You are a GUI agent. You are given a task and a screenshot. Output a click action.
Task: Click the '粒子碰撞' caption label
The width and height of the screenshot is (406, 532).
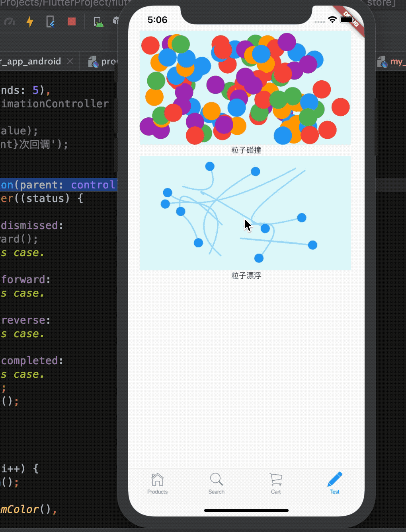pos(246,150)
